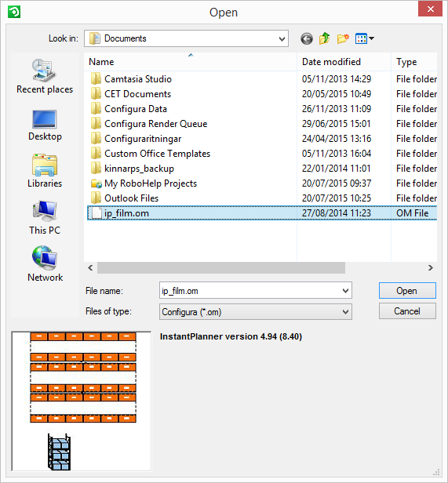Select Recent places shortcut
The height and width of the screenshot is (483, 448).
tap(45, 76)
